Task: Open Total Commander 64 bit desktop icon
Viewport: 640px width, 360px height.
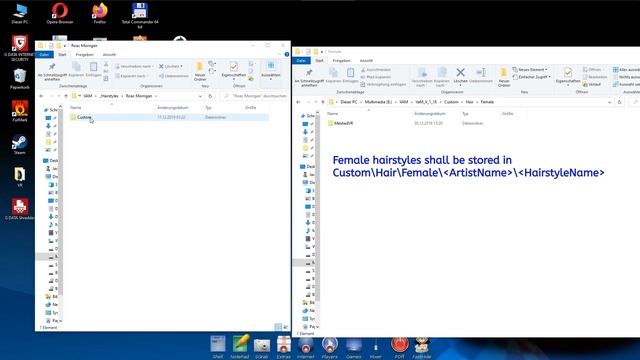Action: pyautogui.click(x=140, y=15)
